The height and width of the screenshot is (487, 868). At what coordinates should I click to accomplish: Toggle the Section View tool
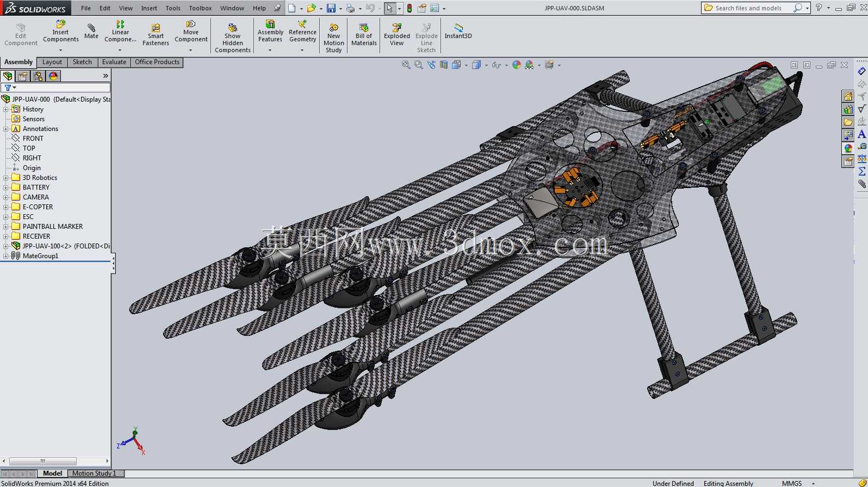point(444,65)
